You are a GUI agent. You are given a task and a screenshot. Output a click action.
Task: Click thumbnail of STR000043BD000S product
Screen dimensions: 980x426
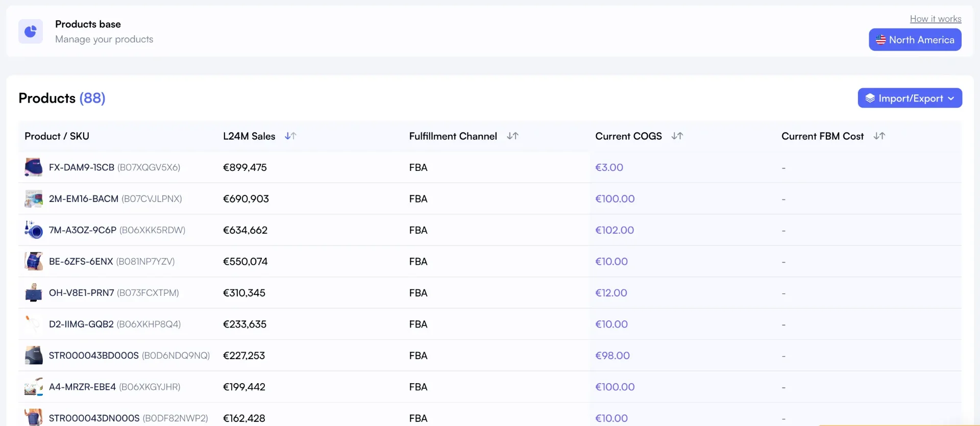click(x=34, y=356)
